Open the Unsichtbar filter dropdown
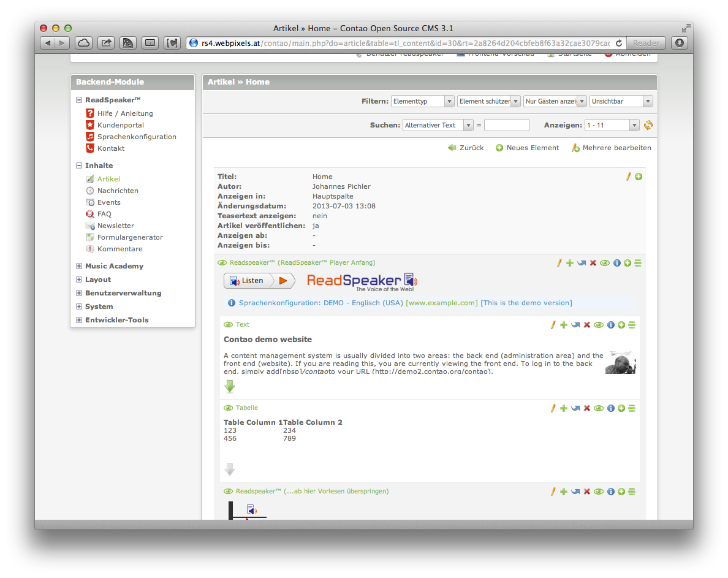The height and width of the screenshot is (578, 728). 621,101
